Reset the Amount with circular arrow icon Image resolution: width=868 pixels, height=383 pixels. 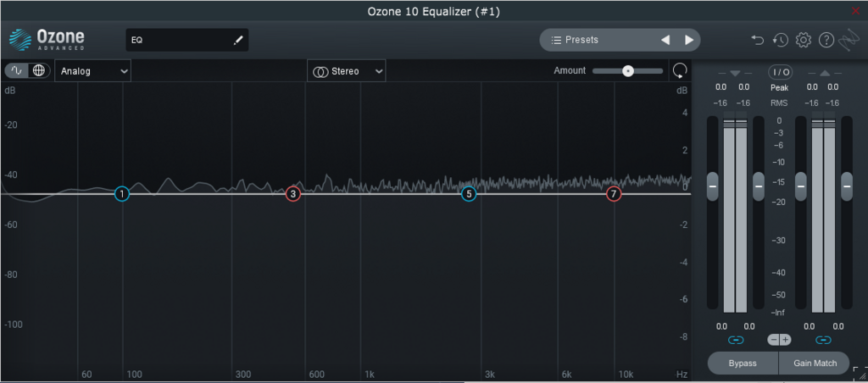click(x=680, y=71)
